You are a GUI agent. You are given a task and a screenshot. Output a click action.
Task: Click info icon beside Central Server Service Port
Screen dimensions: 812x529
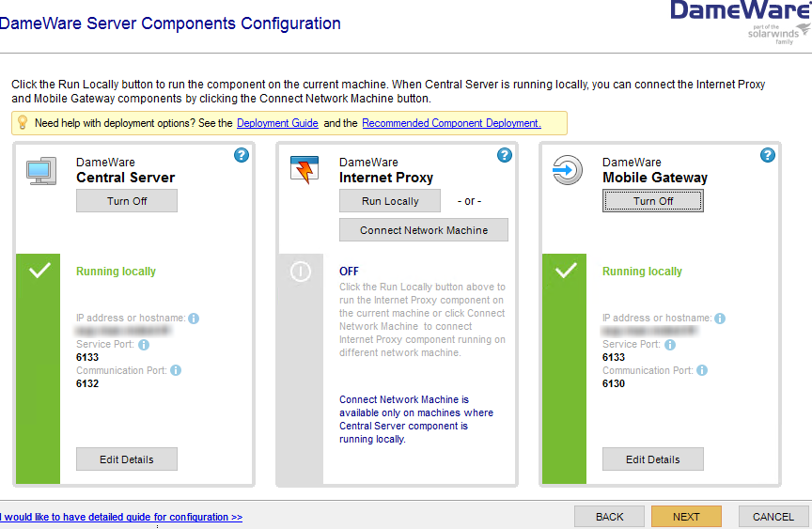[144, 345]
